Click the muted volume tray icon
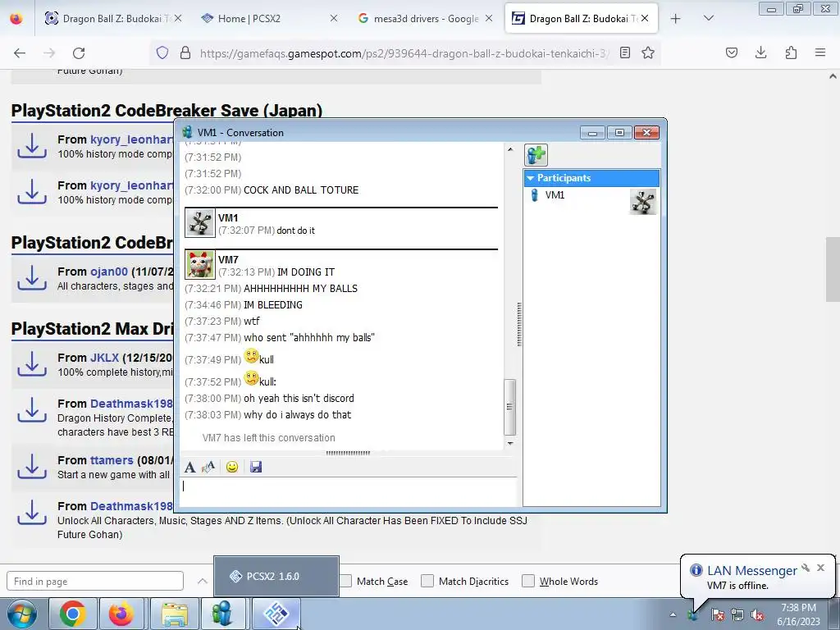The image size is (840, 630). pos(757,614)
